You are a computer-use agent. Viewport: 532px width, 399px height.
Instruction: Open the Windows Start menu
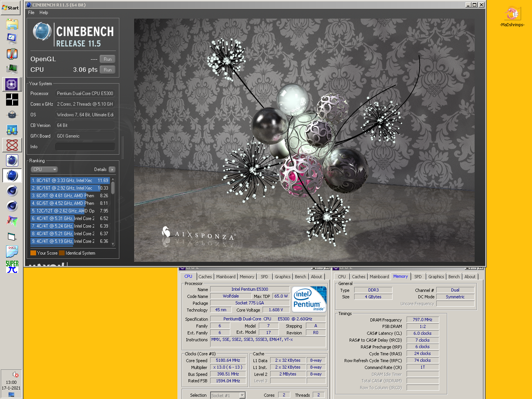pyautogui.click(x=11, y=8)
